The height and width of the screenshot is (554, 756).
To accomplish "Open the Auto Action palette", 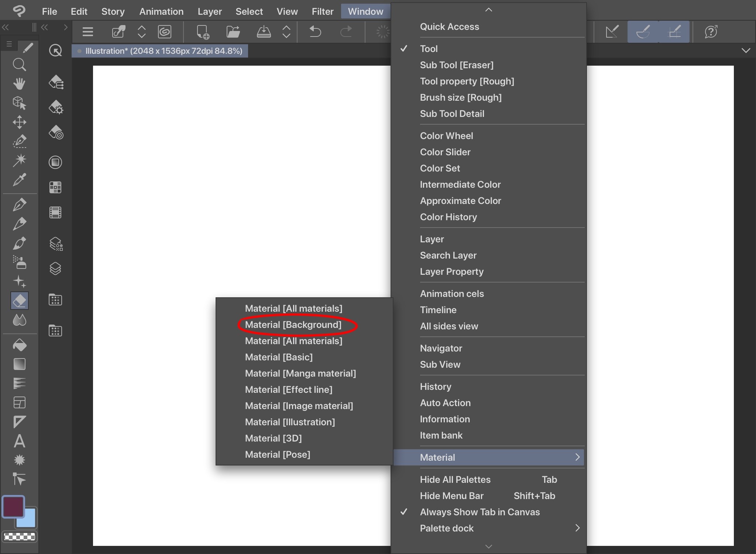I will [x=489, y=403].
